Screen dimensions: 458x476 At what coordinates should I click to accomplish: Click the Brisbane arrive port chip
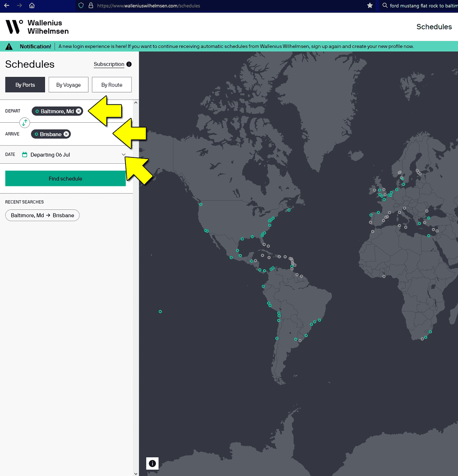coord(51,134)
